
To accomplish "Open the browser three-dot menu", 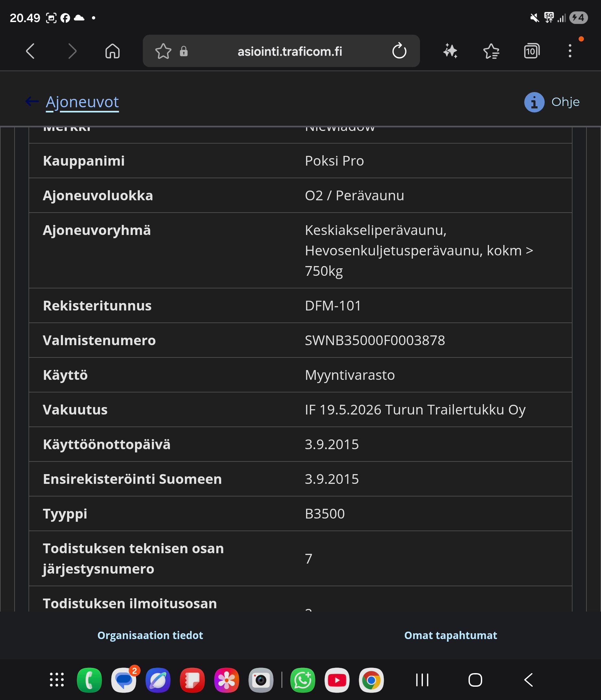I will click(x=570, y=51).
